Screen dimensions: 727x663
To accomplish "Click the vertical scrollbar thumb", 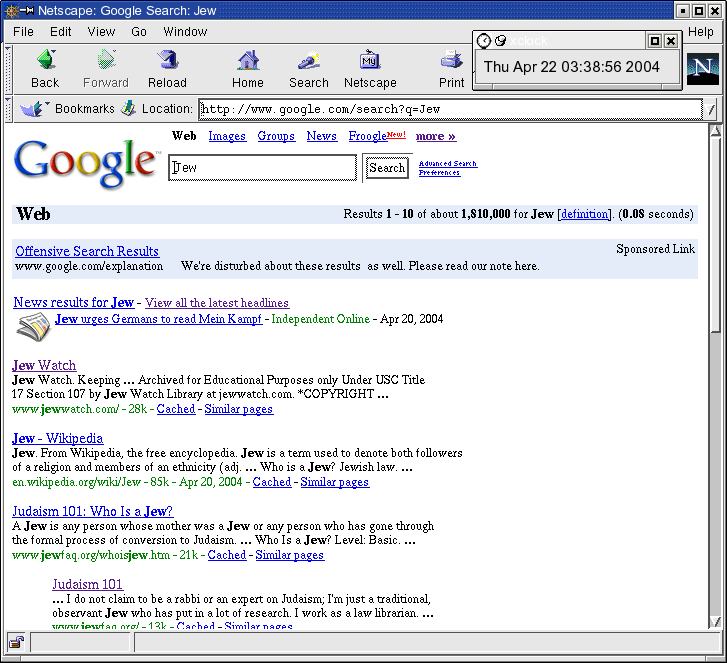I will (x=715, y=235).
